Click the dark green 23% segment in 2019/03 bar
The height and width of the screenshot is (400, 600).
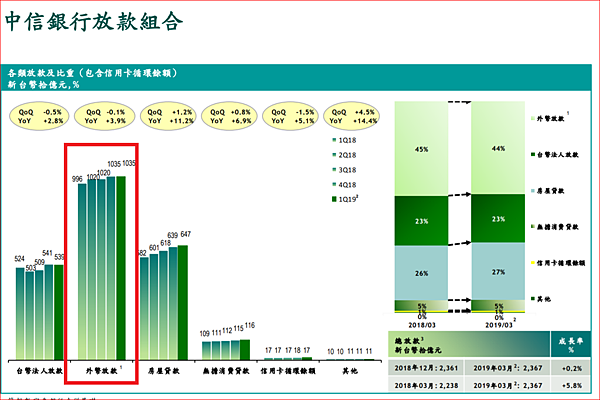tap(498, 219)
